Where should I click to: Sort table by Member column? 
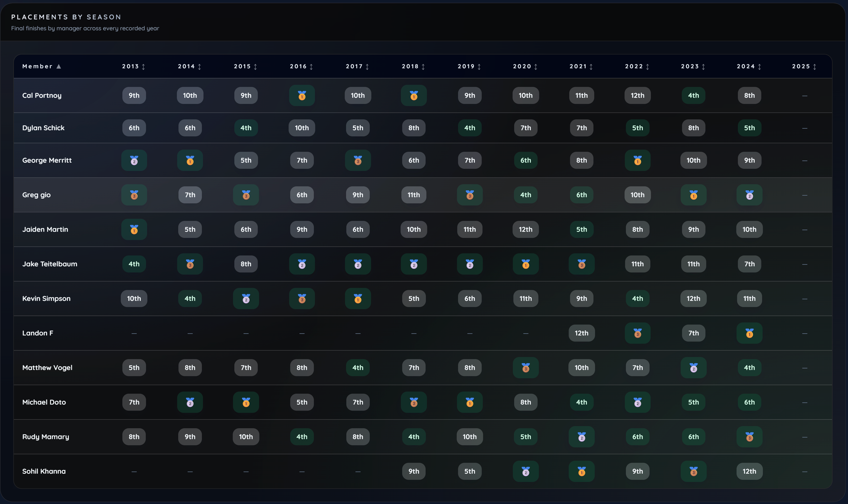tap(41, 66)
